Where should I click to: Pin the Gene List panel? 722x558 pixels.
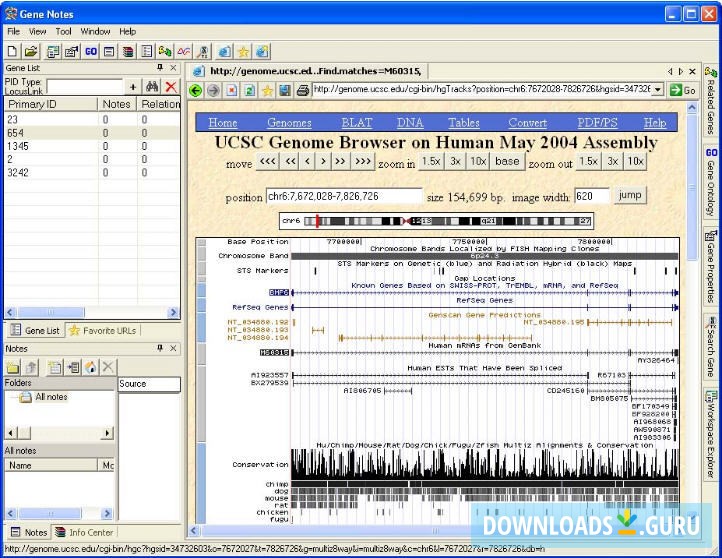[x=160, y=68]
